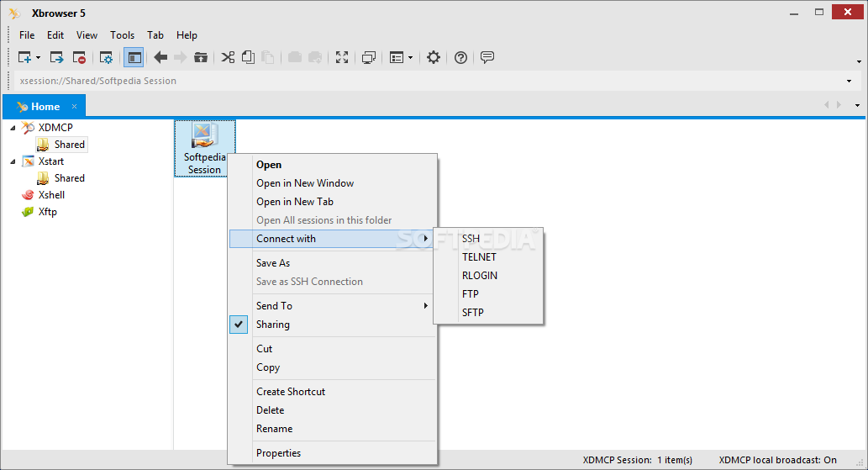
Task: Open Properties from the context menu
Action: (332, 453)
